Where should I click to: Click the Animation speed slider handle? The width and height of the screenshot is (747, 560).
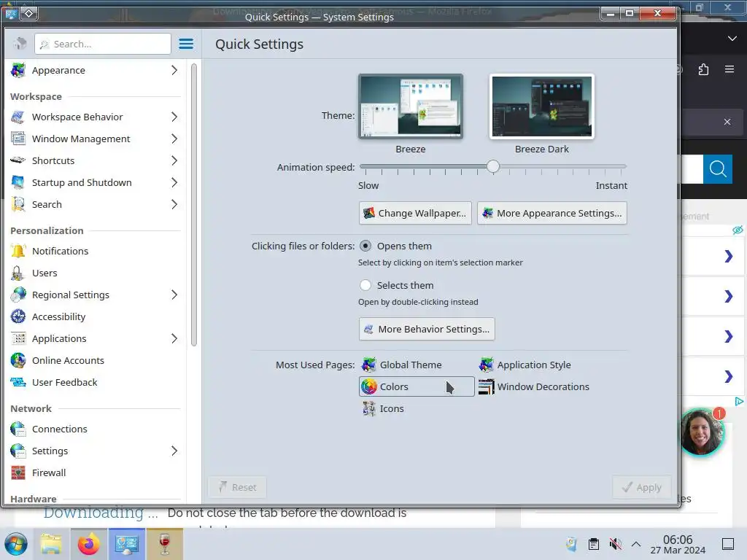pos(493,166)
